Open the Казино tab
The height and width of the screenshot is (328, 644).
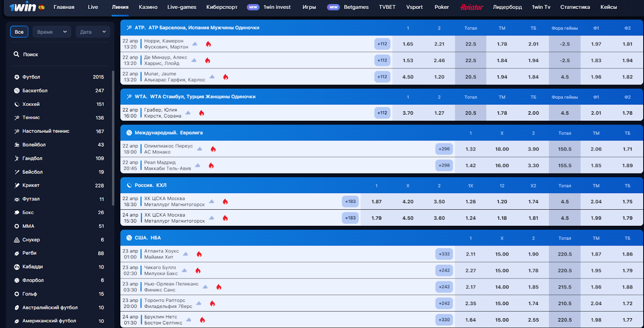pyautogui.click(x=148, y=7)
